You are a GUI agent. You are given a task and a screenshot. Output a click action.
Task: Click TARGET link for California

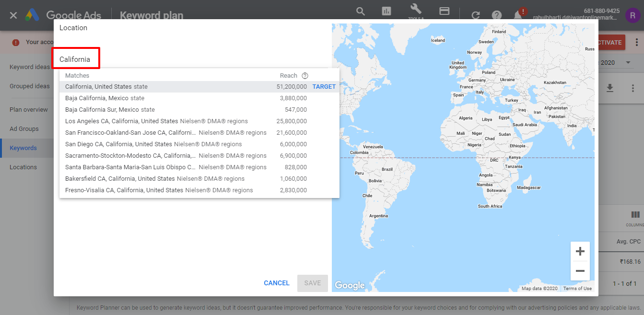pos(324,87)
